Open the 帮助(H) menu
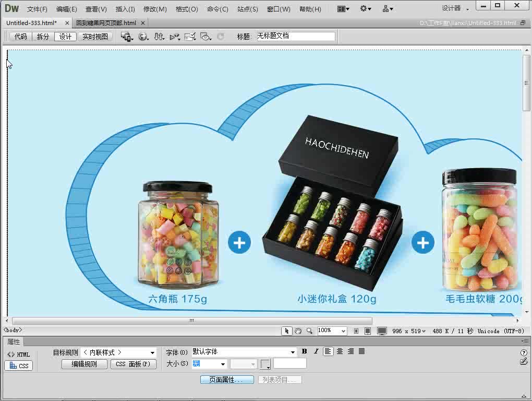The height and width of the screenshot is (401, 532). coord(310,9)
